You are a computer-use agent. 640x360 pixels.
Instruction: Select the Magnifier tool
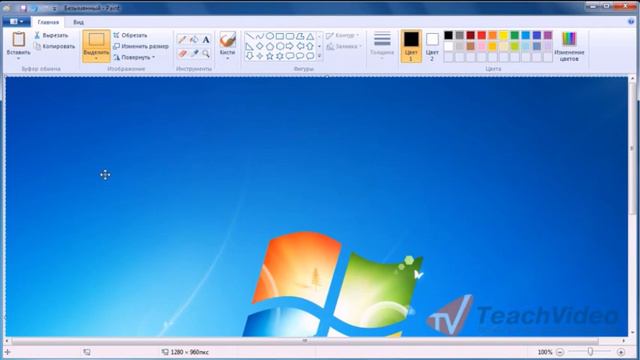pyautogui.click(x=206, y=53)
